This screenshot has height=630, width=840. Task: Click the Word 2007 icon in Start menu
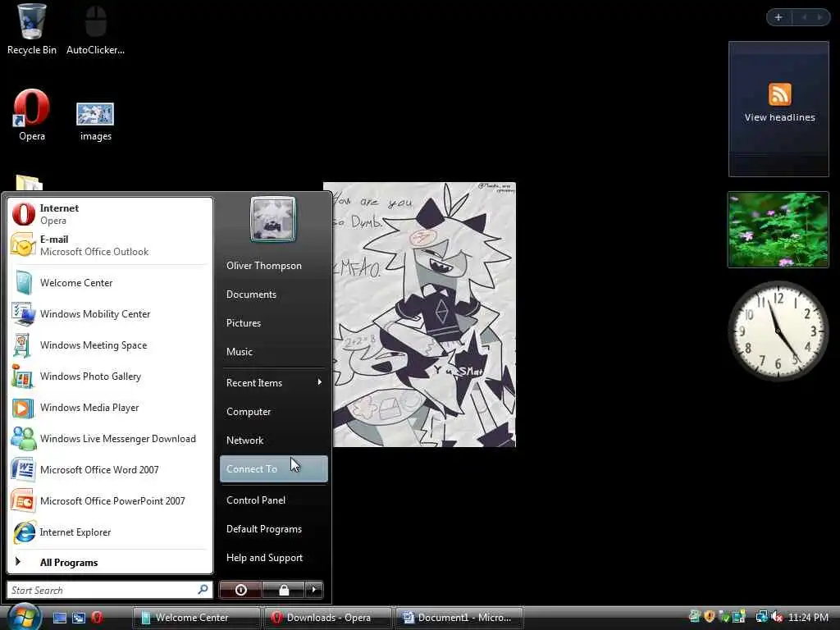pos(24,470)
